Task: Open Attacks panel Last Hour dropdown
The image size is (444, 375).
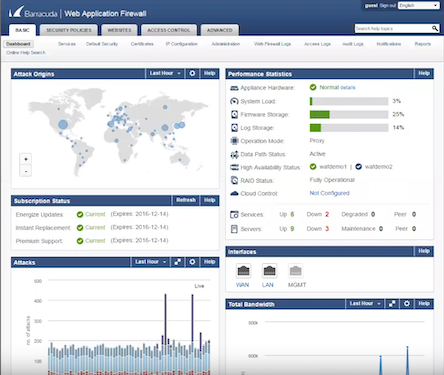Action: pos(150,262)
